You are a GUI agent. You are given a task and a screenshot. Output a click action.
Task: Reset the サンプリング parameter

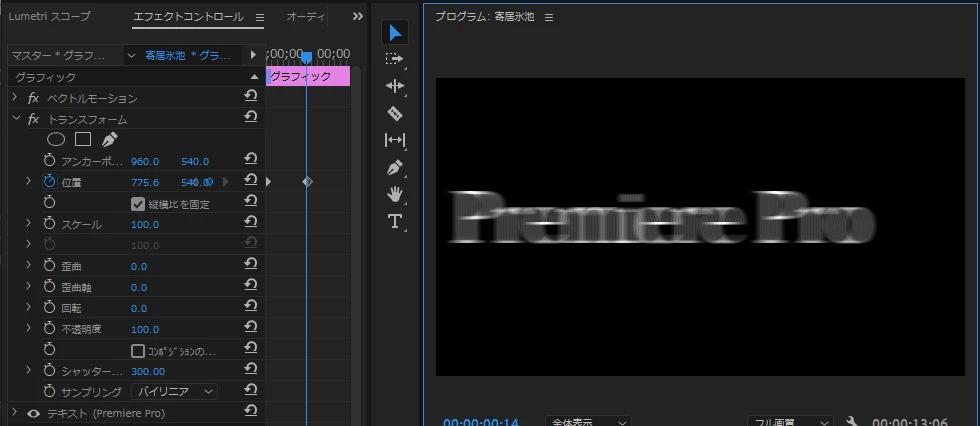click(251, 390)
